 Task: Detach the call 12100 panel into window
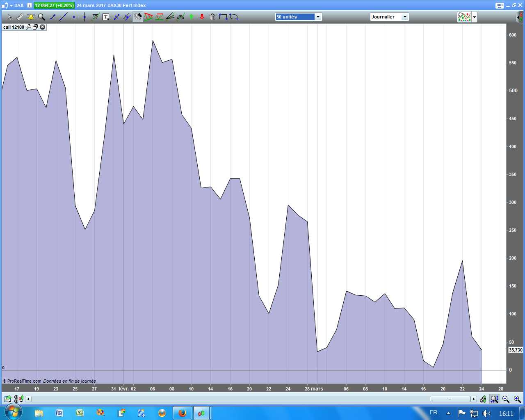[35, 27]
